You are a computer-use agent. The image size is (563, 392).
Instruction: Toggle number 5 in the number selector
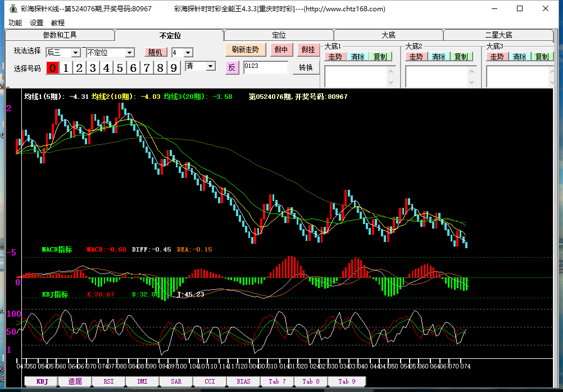tap(120, 68)
